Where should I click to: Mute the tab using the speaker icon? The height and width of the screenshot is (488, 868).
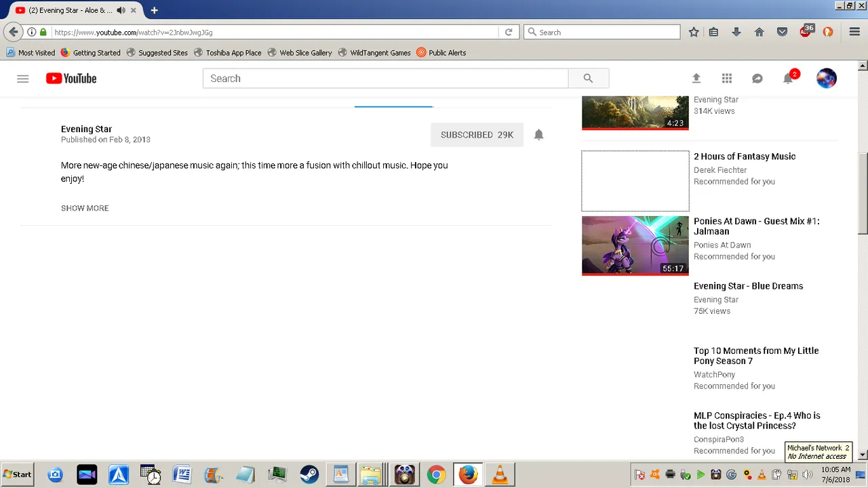point(121,10)
